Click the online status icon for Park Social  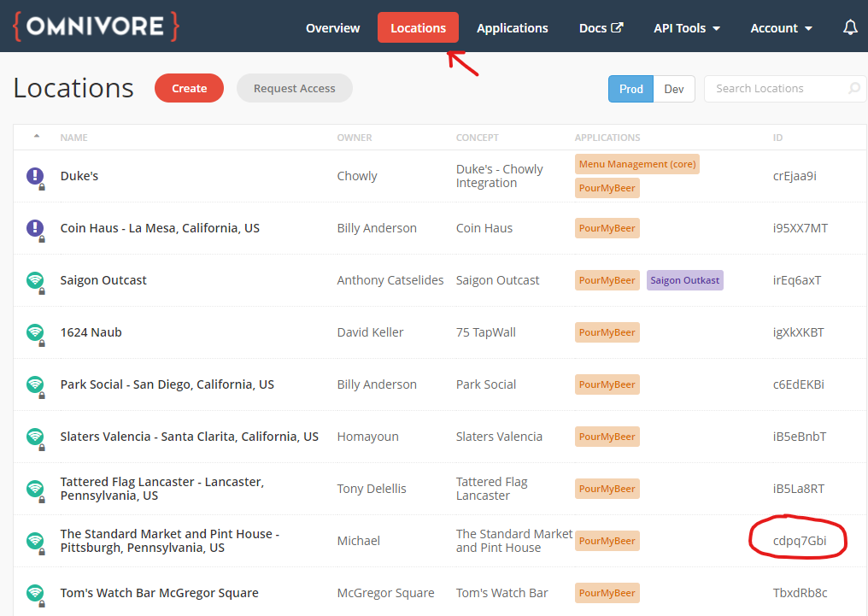35,384
